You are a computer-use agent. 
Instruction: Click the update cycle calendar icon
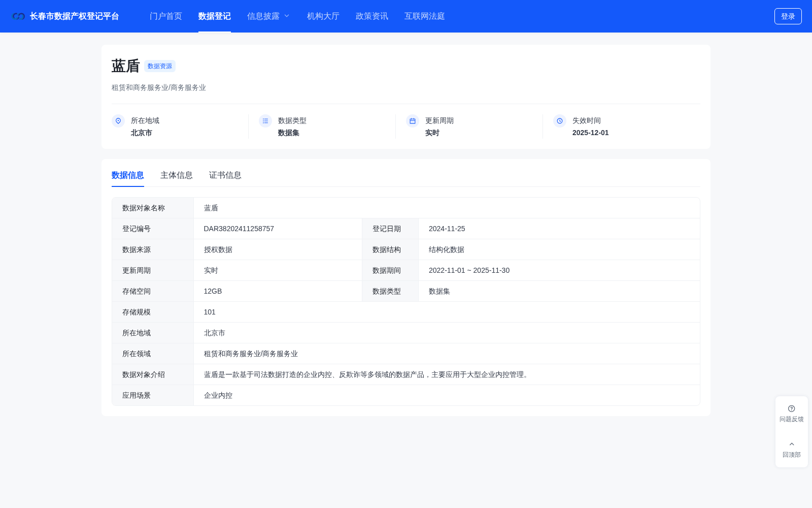tap(413, 121)
